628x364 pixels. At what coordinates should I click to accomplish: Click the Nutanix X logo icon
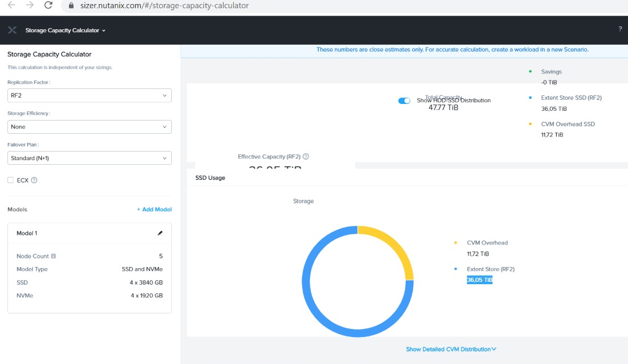(13, 30)
